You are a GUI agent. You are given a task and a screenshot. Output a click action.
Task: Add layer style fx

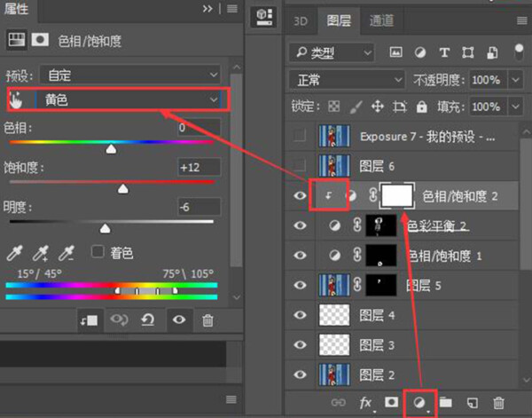[x=365, y=403]
